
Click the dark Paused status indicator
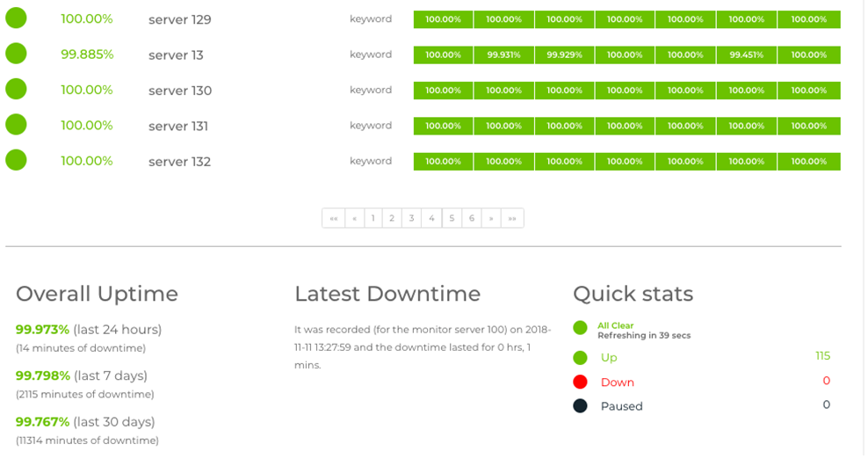[580, 405]
